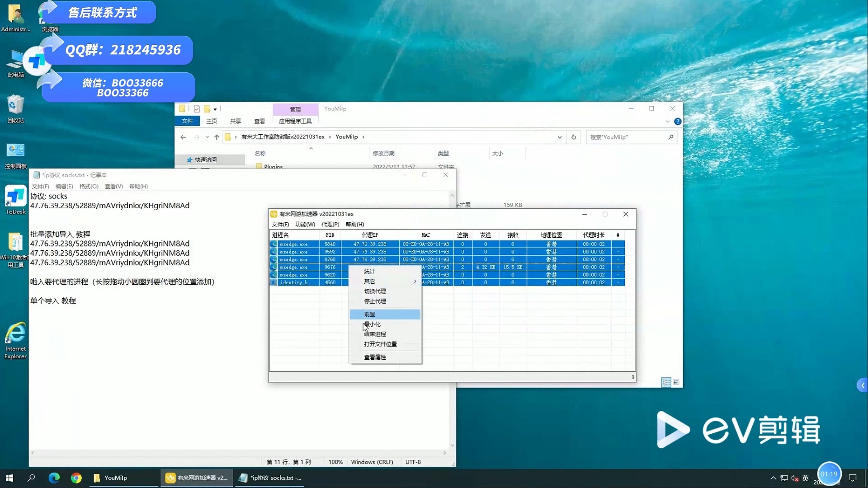Sort by 地理位置 column header
868x488 pixels.
[552, 235]
